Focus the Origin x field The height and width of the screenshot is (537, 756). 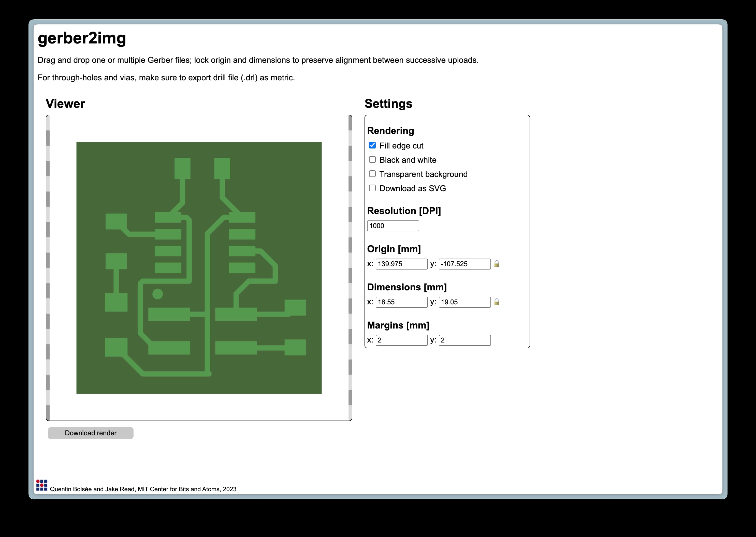pos(401,264)
